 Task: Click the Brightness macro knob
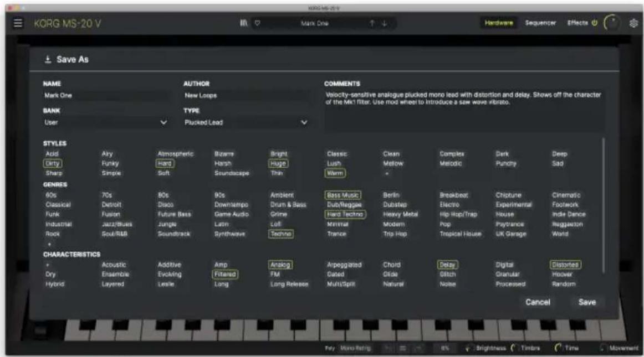click(469, 348)
